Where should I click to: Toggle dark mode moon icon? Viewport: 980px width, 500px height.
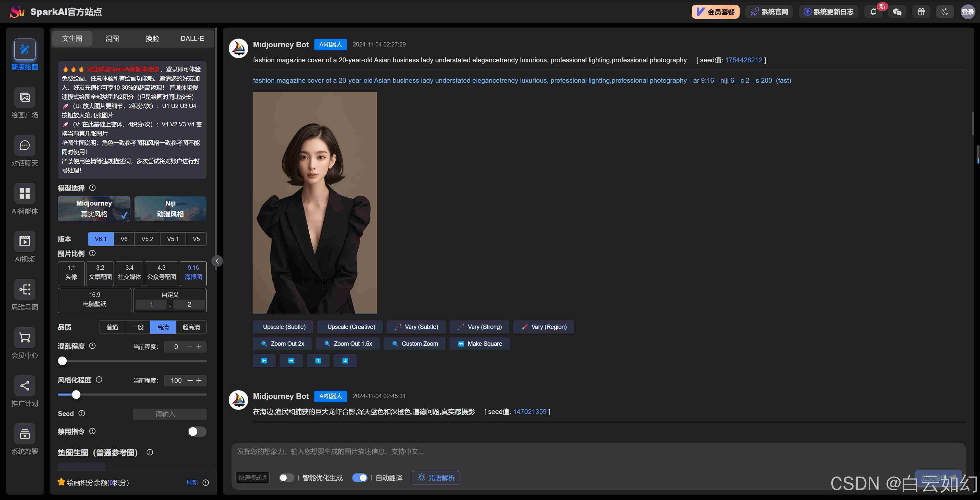(x=945, y=12)
